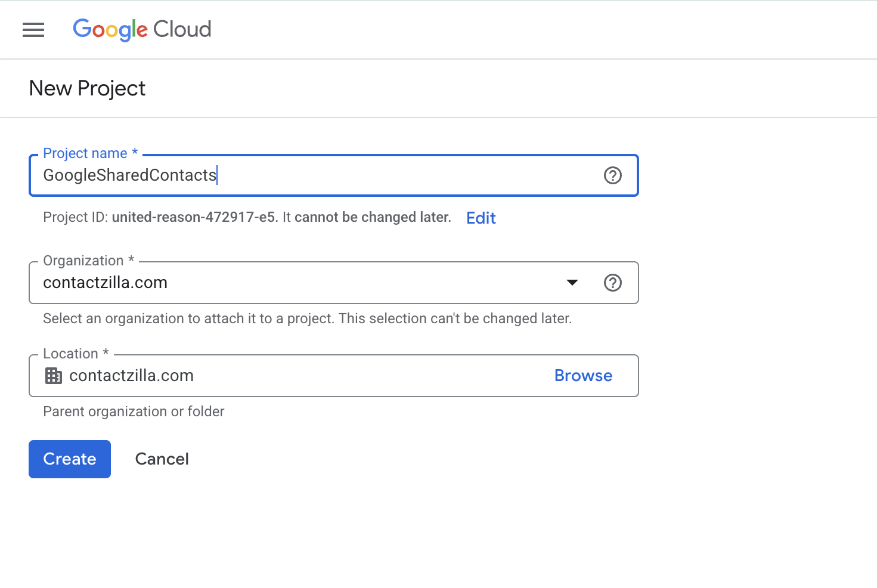Click the 'Location *' field label
The image size is (877, 588).
(x=76, y=354)
